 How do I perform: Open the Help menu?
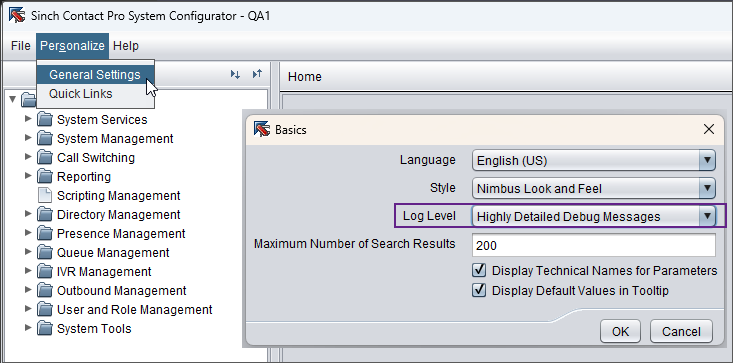pyautogui.click(x=126, y=46)
